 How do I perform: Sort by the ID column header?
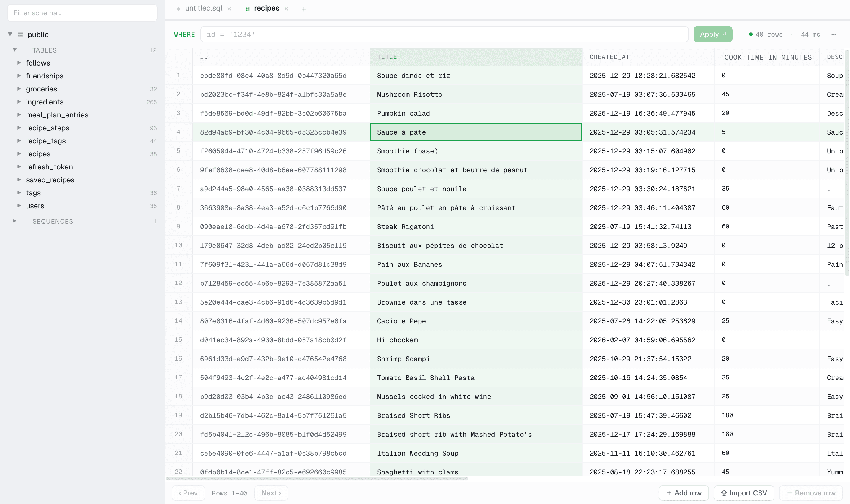coord(281,57)
